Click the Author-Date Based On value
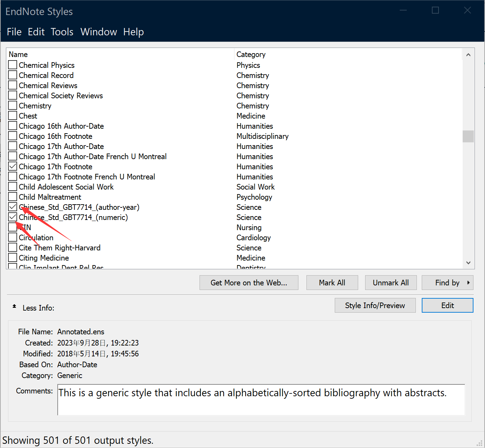485x448 pixels. click(77, 364)
